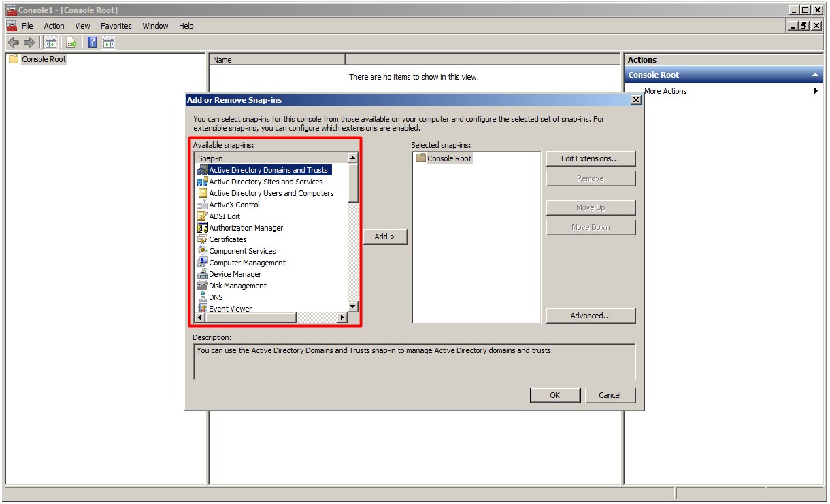Open the Favorites menu
Image resolution: width=830 pixels, height=504 pixels.
[116, 26]
